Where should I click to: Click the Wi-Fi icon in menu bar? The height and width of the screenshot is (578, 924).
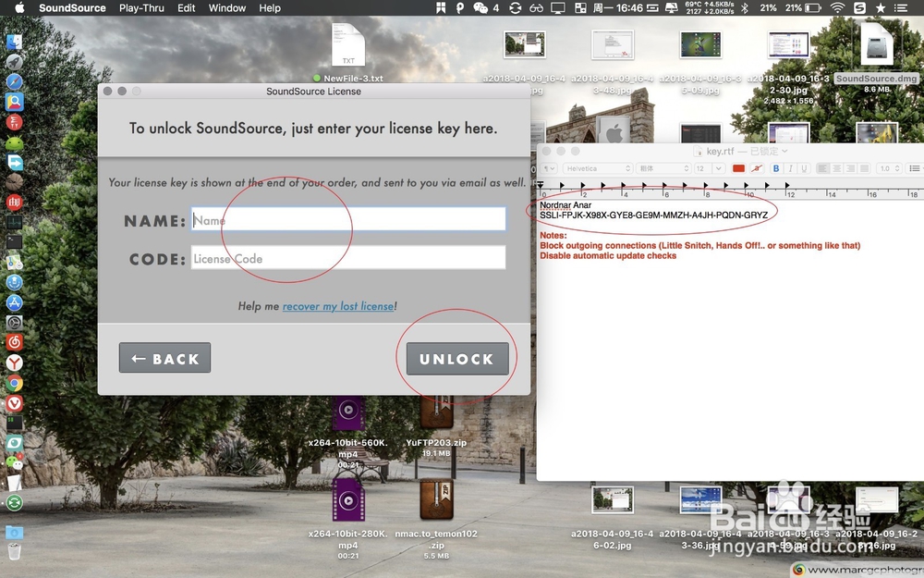point(837,7)
